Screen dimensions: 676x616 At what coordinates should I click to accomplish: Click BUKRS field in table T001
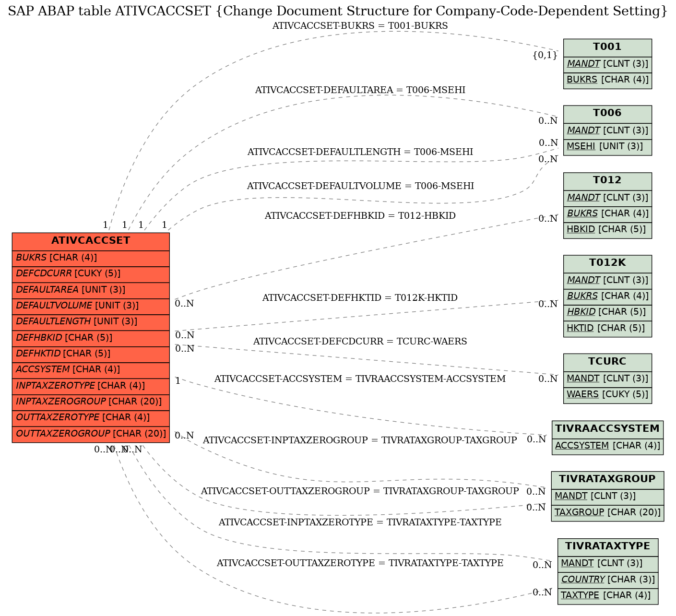pyautogui.click(x=607, y=80)
